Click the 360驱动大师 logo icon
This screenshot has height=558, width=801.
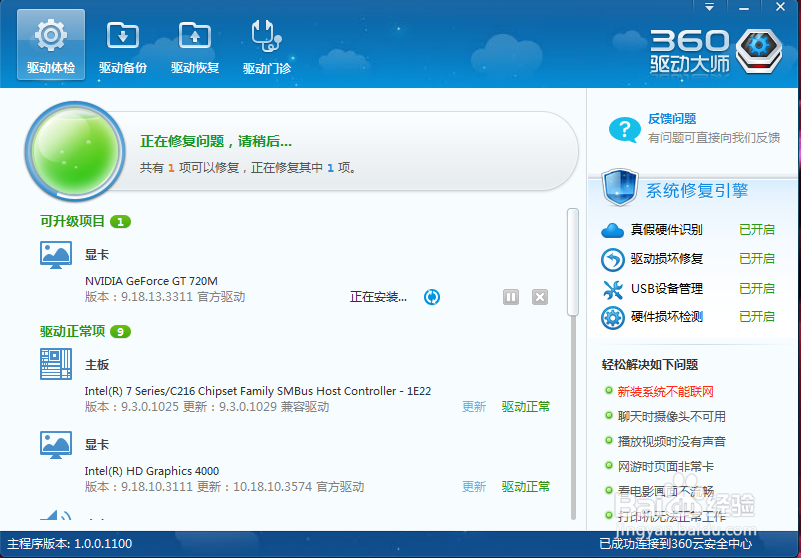point(759,51)
